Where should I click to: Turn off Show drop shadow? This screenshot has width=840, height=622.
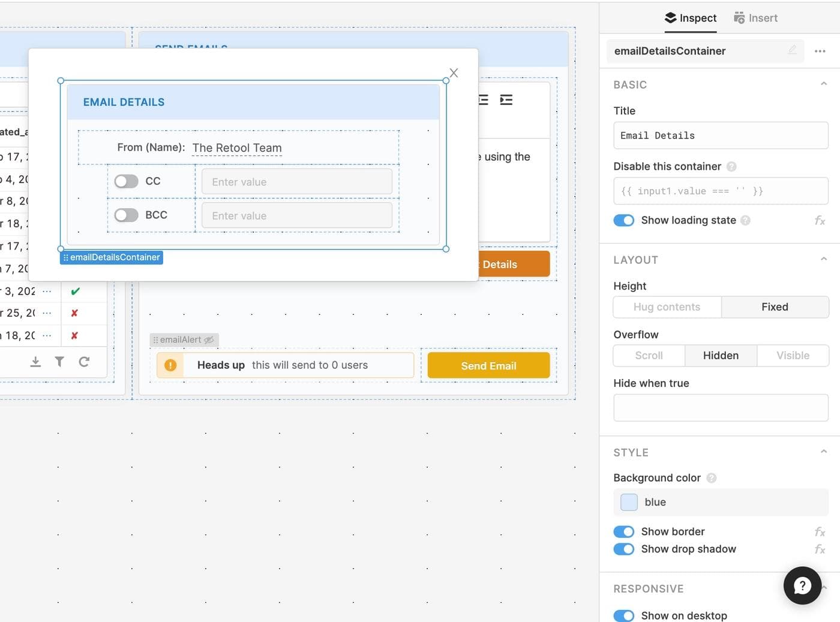point(624,549)
